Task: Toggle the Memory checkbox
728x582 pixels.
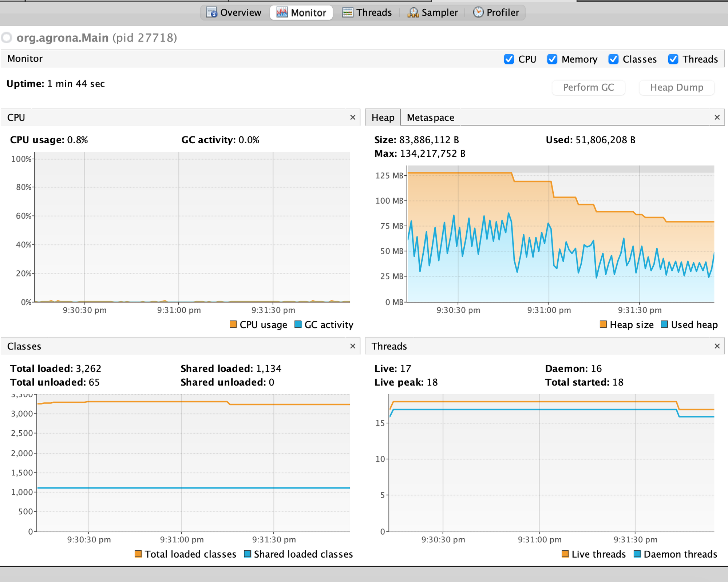Action: [552, 59]
